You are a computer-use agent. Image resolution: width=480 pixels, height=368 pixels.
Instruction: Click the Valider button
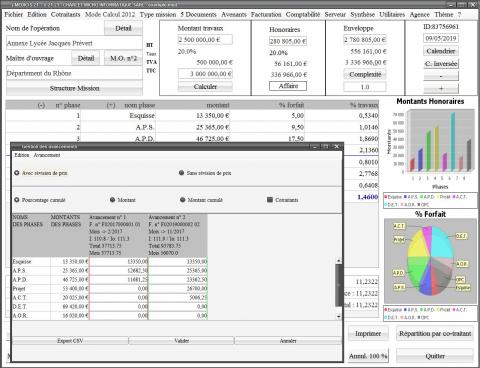182,341
